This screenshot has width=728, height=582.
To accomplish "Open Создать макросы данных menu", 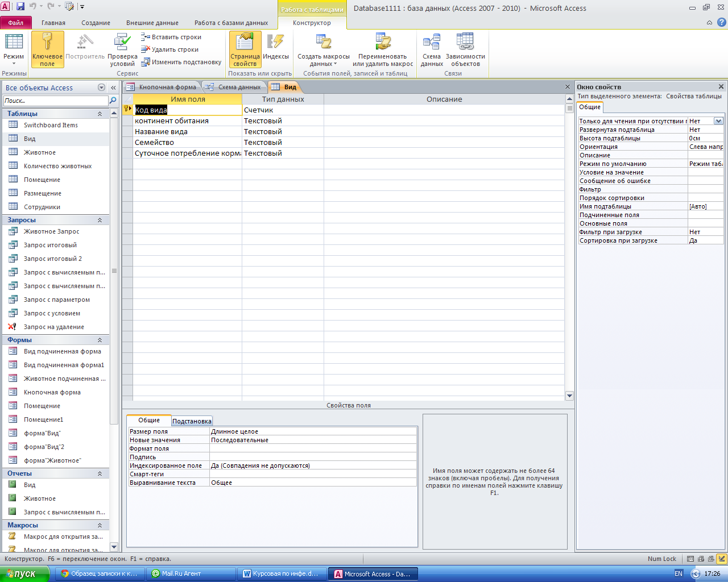I will (x=324, y=49).
